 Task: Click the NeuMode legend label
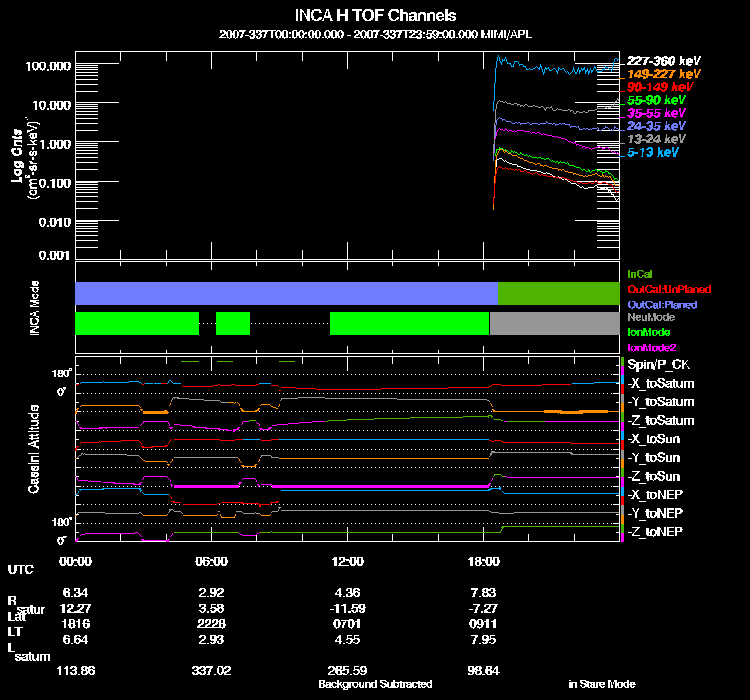click(651, 317)
